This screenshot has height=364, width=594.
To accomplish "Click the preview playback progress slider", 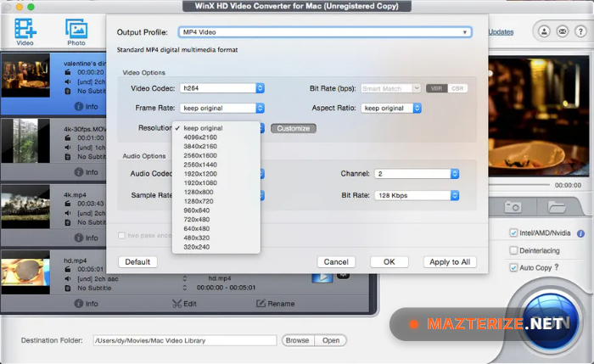I will point(519,185).
